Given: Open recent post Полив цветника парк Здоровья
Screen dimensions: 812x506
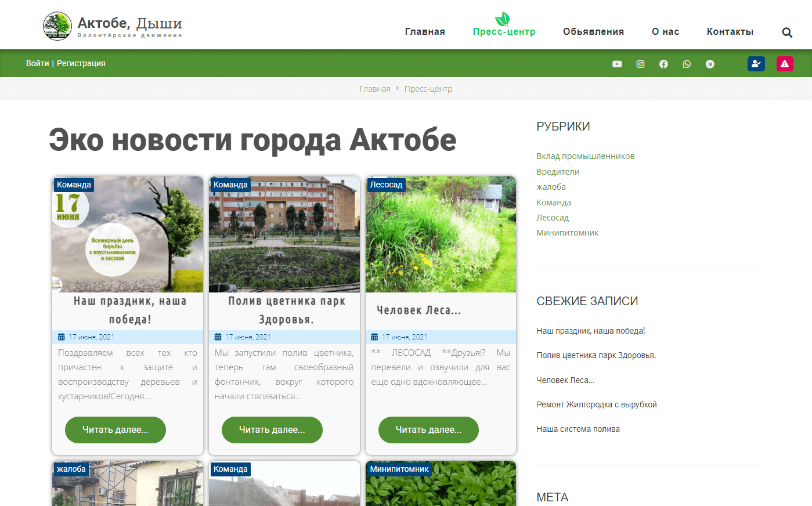Looking at the screenshot, I should [596, 355].
